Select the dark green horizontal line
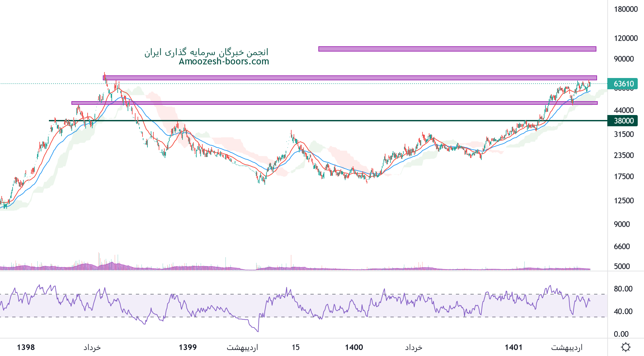The height and width of the screenshot is (356, 644). click(x=331, y=121)
